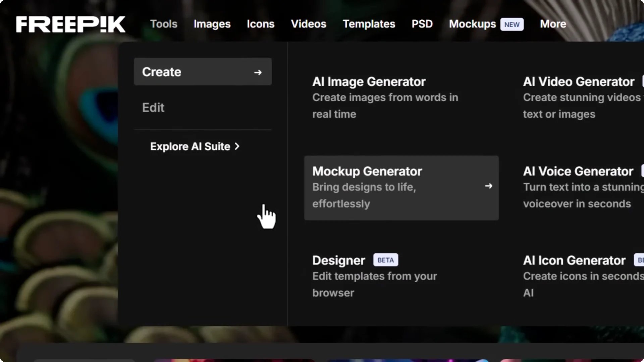Open the Icons section
The height and width of the screenshot is (362, 644).
point(261,24)
